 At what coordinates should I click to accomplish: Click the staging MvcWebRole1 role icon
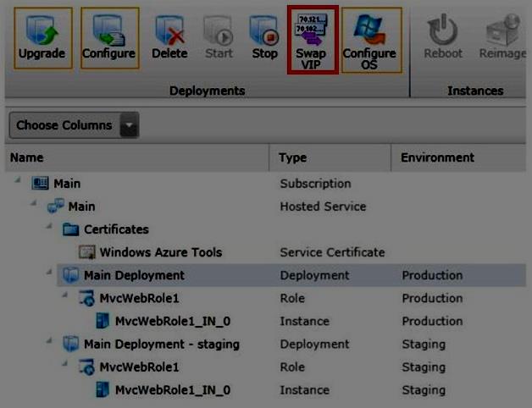(x=87, y=367)
